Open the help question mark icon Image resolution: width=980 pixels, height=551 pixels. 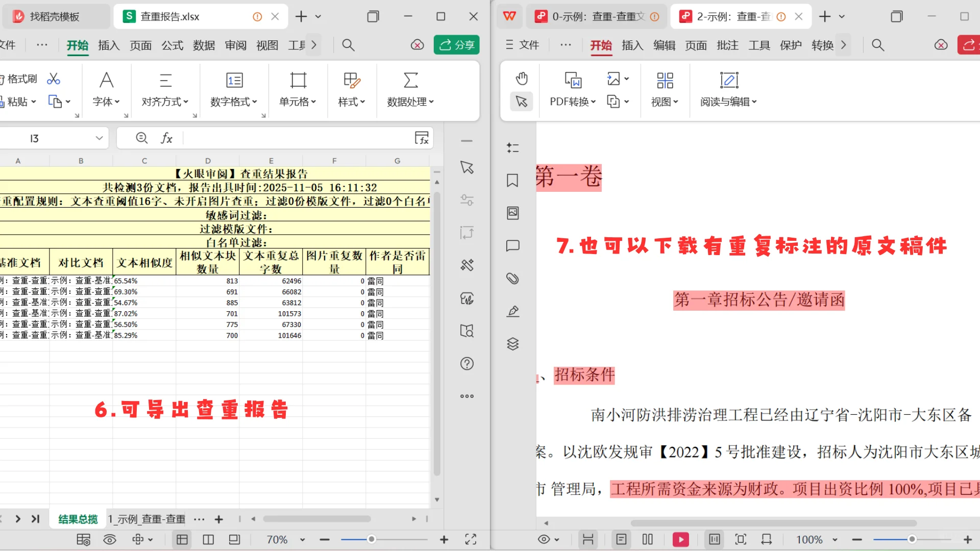[467, 363]
